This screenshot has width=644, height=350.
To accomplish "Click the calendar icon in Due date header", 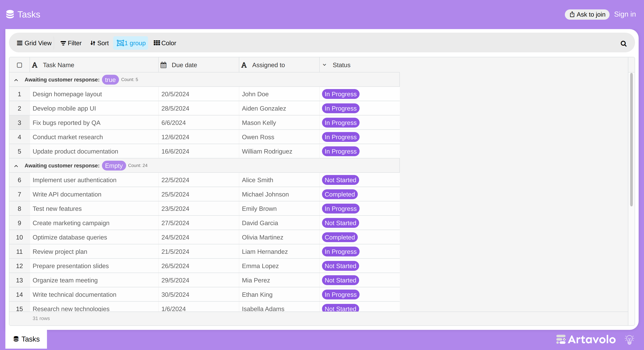I will tap(163, 65).
